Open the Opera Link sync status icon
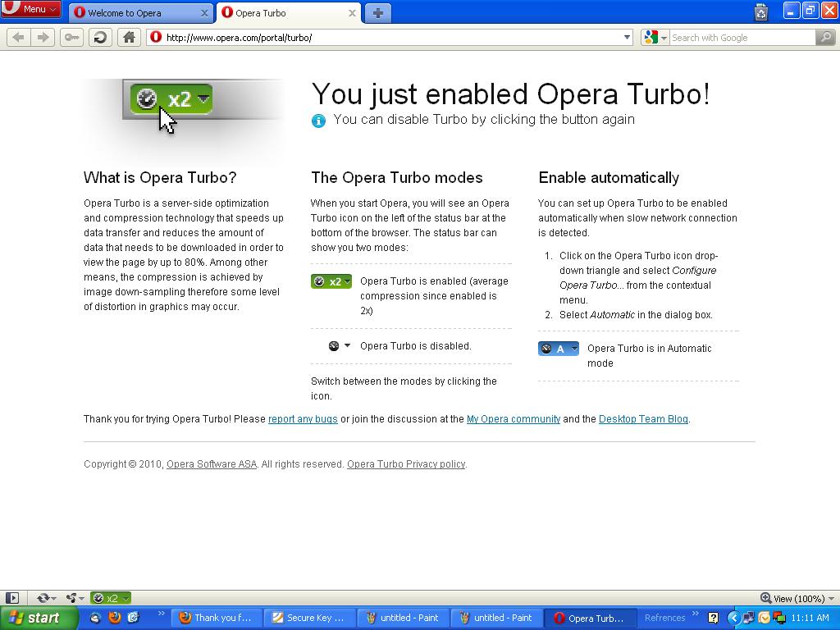840x630 pixels. click(43, 598)
